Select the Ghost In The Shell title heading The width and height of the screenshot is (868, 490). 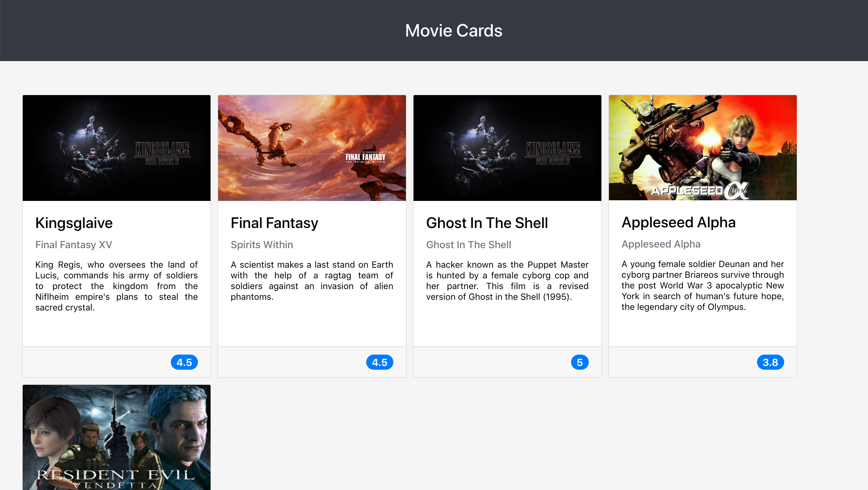point(487,223)
